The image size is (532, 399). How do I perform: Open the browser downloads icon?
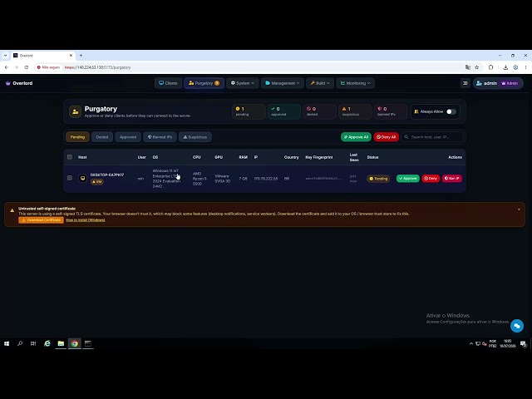(505, 67)
